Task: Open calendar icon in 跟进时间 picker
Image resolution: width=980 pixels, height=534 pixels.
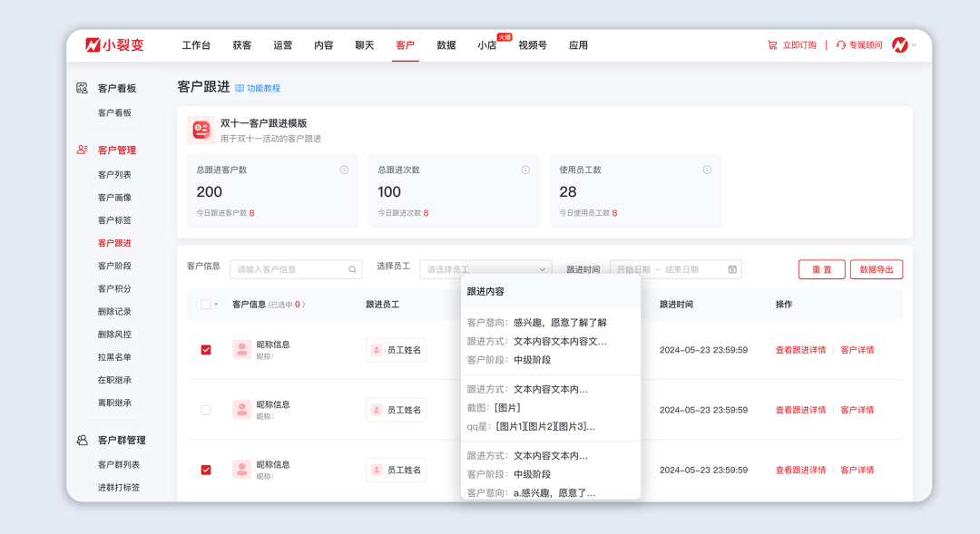Action: [x=732, y=269]
